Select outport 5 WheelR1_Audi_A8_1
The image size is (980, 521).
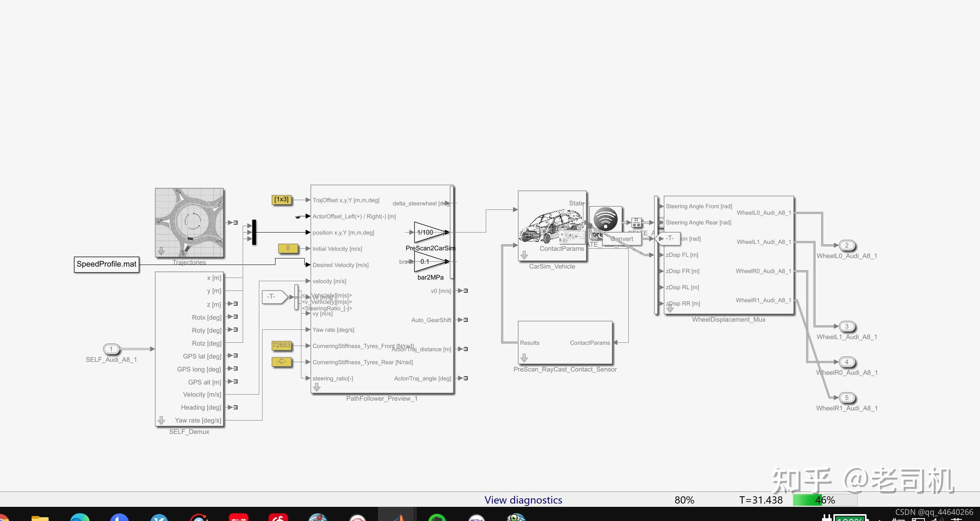pos(846,398)
